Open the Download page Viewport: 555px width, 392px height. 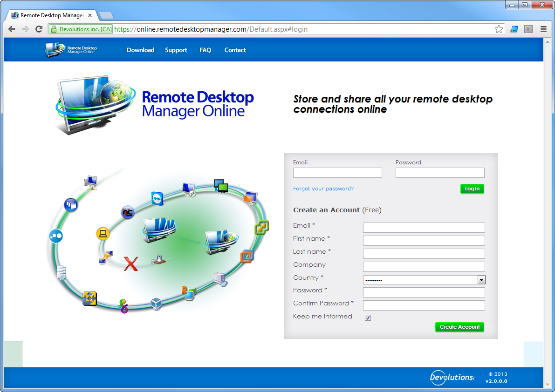(x=141, y=50)
